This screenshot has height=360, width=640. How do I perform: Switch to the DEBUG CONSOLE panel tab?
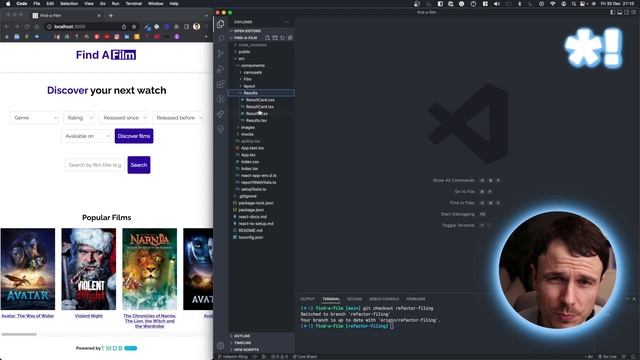click(384, 299)
